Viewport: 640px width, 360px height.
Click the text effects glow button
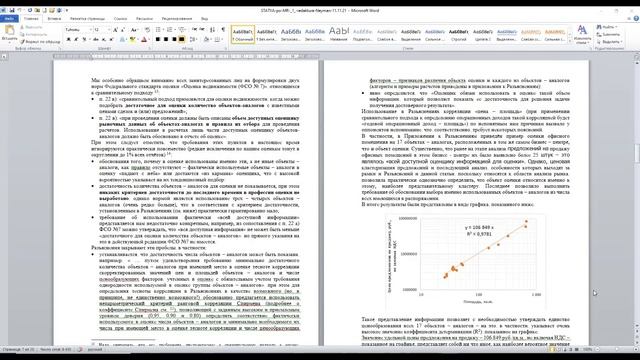pos(122,39)
